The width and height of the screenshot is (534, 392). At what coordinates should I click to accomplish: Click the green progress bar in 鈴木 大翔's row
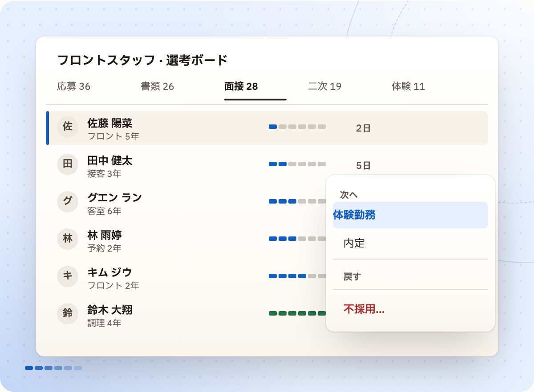pos(297,313)
